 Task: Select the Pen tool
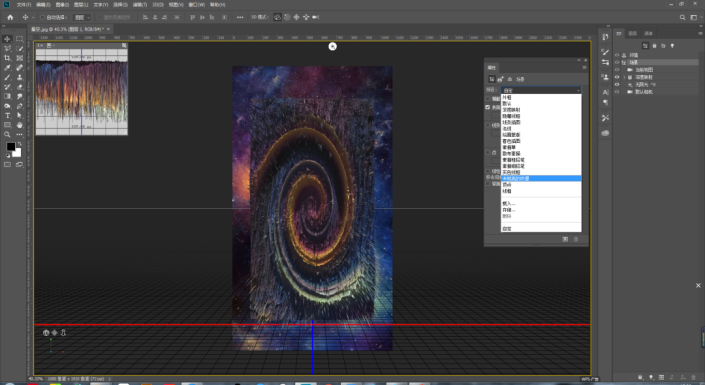point(19,106)
